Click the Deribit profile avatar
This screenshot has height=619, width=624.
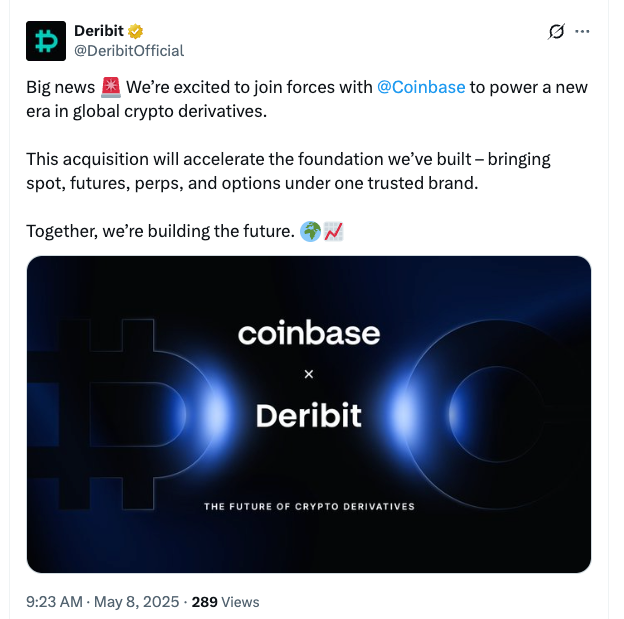[46, 40]
